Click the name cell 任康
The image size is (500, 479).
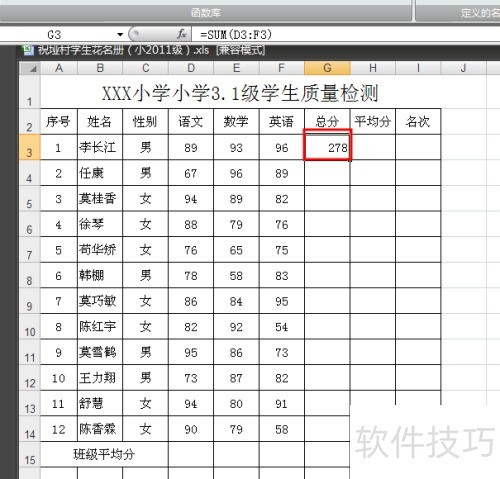coord(100,173)
